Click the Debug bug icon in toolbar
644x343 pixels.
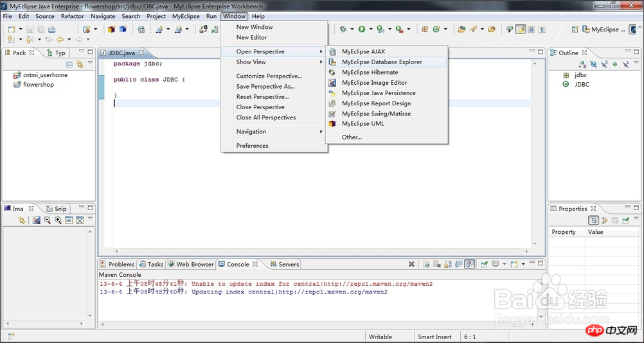[343, 30]
